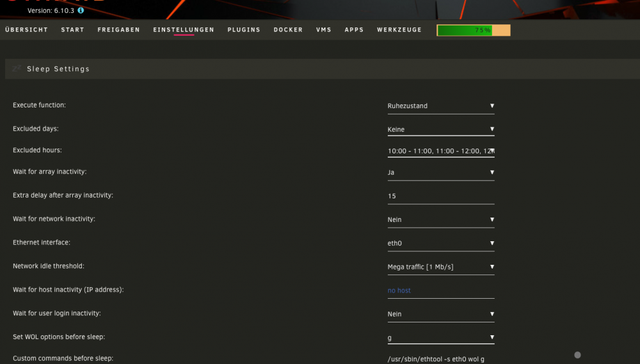Click the Excluded hours label

37,150
